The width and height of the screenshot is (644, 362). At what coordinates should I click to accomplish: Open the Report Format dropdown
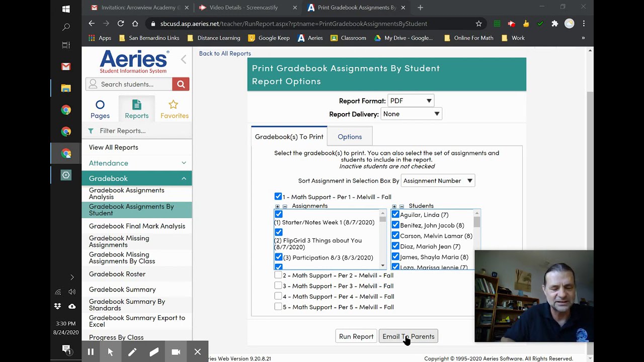click(x=411, y=101)
